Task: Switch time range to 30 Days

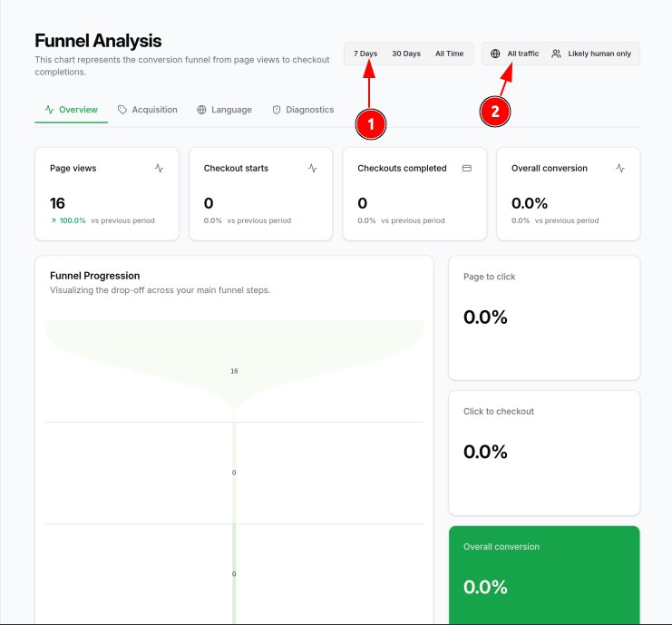Action: pyautogui.click(x=406, y=54)
